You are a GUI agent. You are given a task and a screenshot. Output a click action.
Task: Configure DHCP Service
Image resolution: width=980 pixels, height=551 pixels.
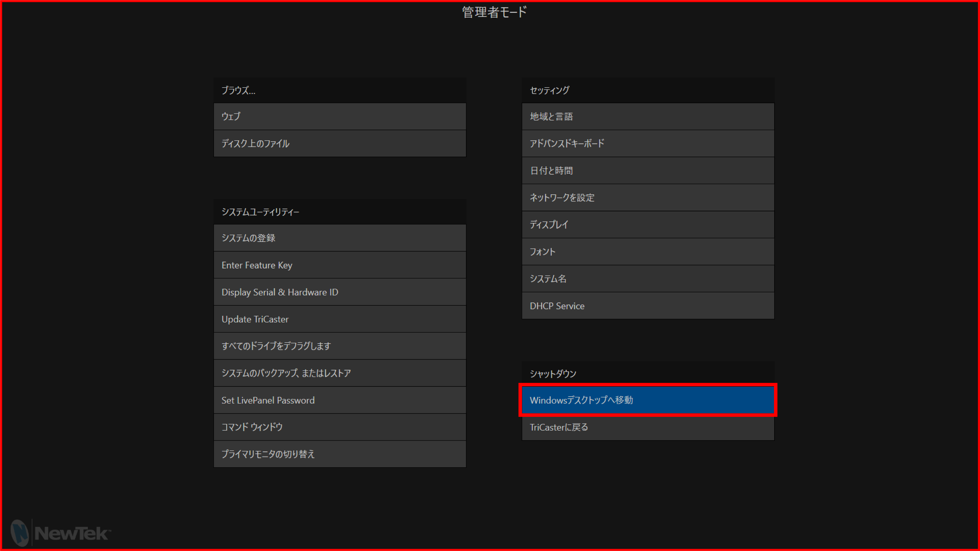click(x=648, y=306)
